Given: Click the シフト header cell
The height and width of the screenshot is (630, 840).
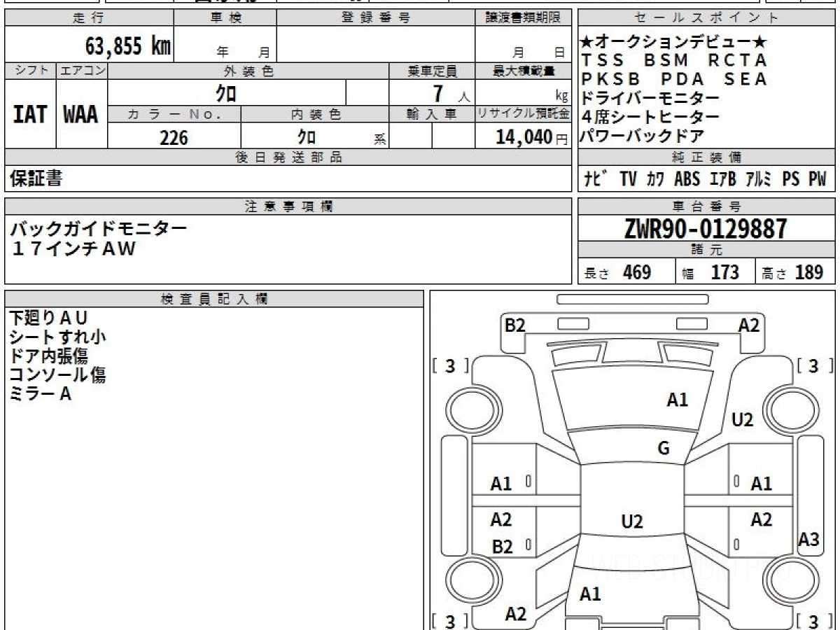Looking at the screenshot, I should (x=31, y=71).
